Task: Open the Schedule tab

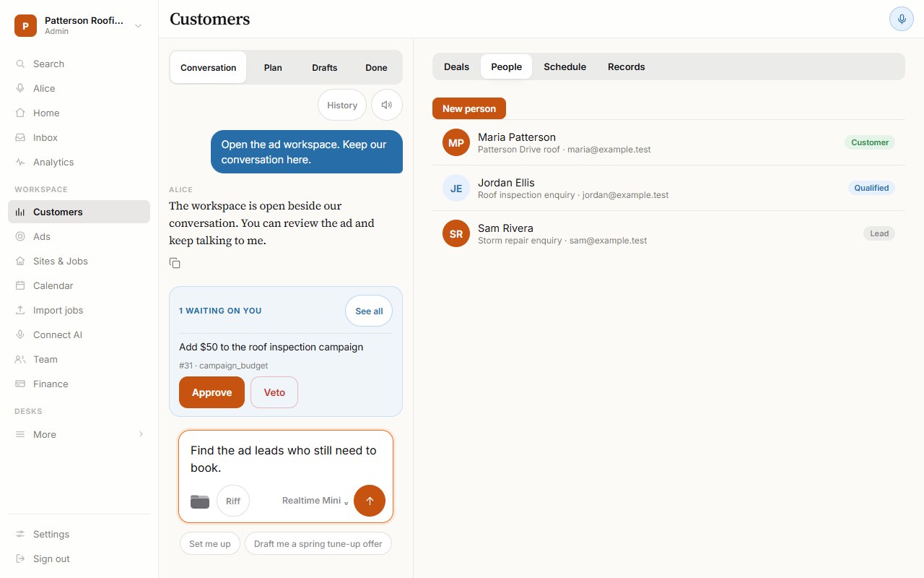Action: coord(565,66)
